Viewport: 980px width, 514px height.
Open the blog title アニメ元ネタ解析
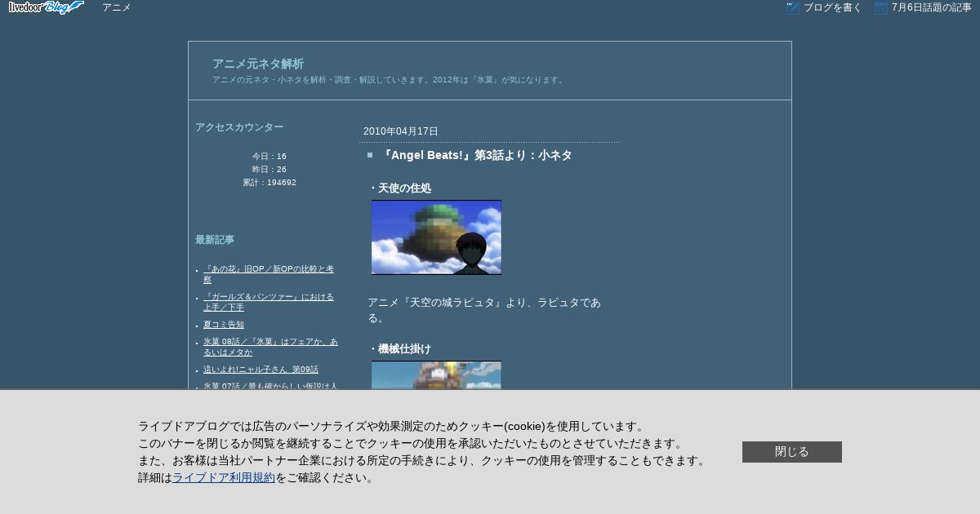[x=258, y=64]
